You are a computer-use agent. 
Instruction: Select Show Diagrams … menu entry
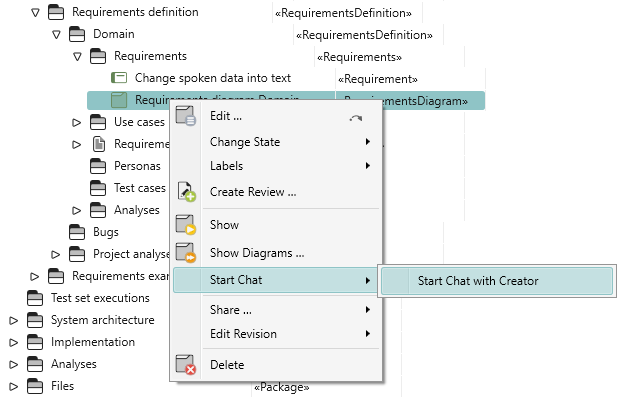pos(277,253)
